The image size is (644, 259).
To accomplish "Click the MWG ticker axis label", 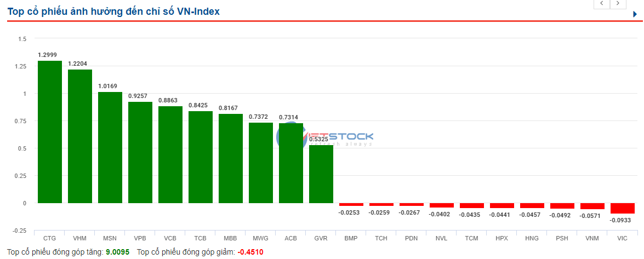I will (x=261, y=239).
